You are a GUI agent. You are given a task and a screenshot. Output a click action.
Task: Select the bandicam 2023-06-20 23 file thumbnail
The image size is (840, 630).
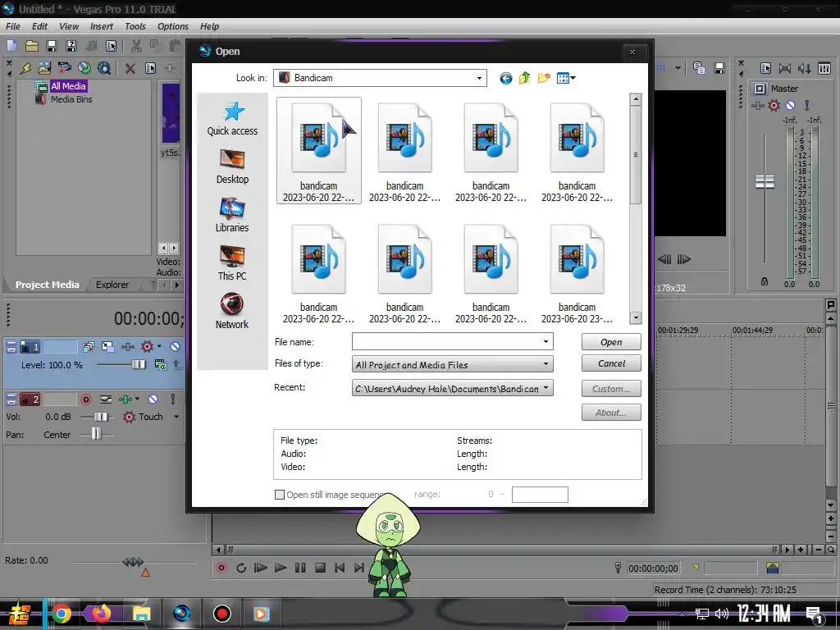coord(577,273)
